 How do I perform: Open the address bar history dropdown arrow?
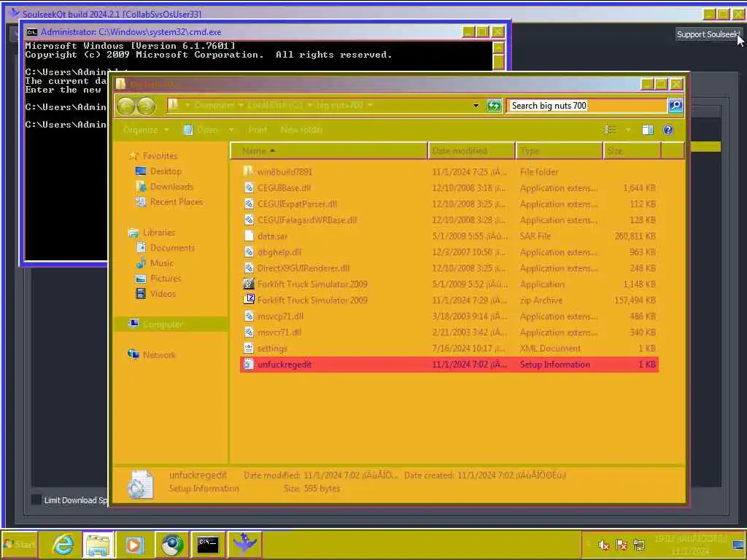click(x=476, y=106)
